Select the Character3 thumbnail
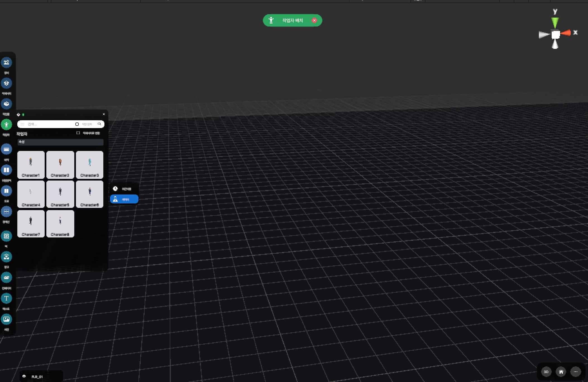 click(90, 165)
